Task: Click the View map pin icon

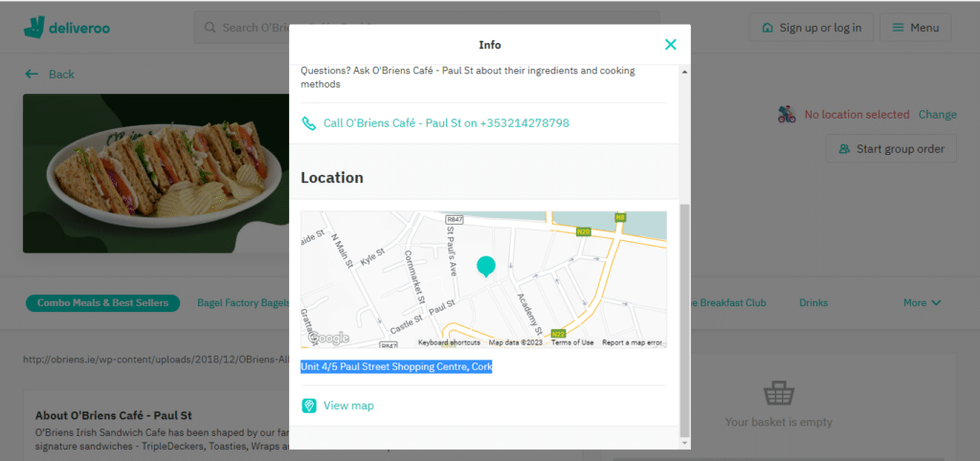Action: (309, 406)
